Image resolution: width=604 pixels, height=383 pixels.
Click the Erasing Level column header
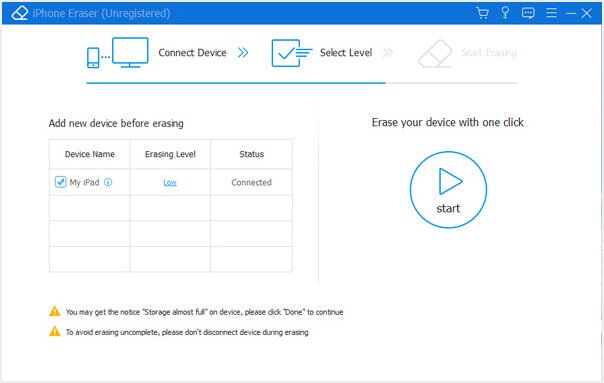pos(170,154)
